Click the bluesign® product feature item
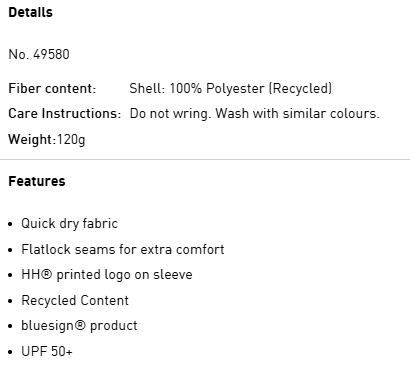410x365 pixels. 79,326
